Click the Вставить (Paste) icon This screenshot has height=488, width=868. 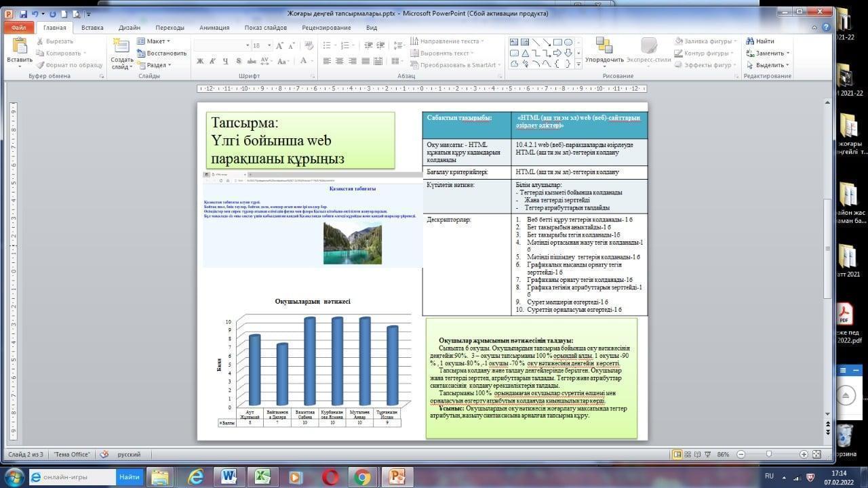pyautogui.click(x=19, y=46)
